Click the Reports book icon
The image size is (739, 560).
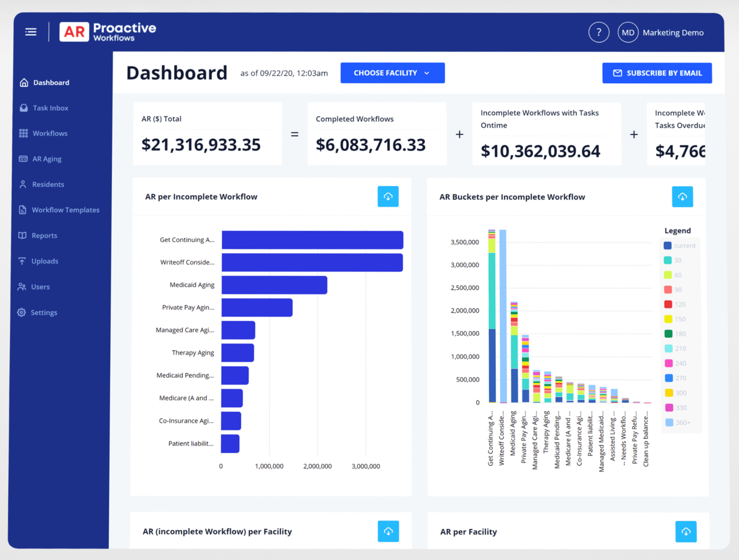click(22, 236)
